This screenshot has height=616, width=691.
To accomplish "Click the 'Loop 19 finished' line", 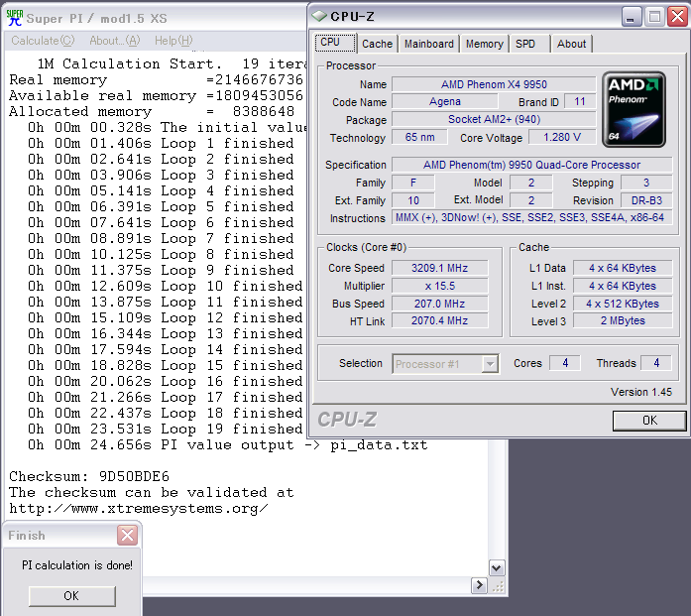I will [x=166, y=430].
